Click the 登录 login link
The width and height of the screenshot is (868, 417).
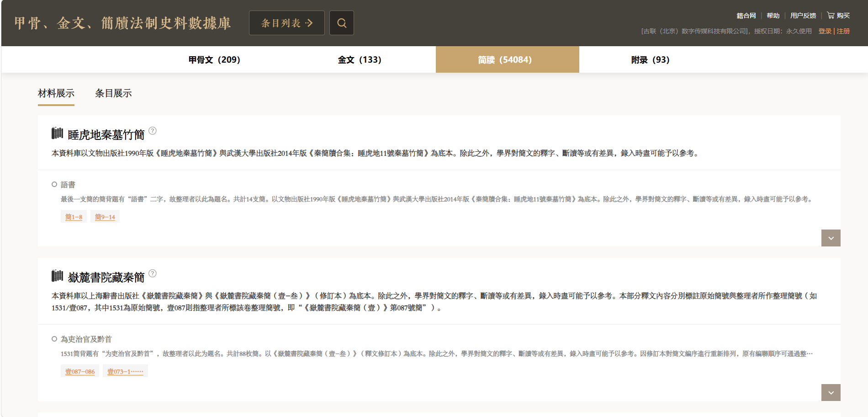click(x=825, y=31)
